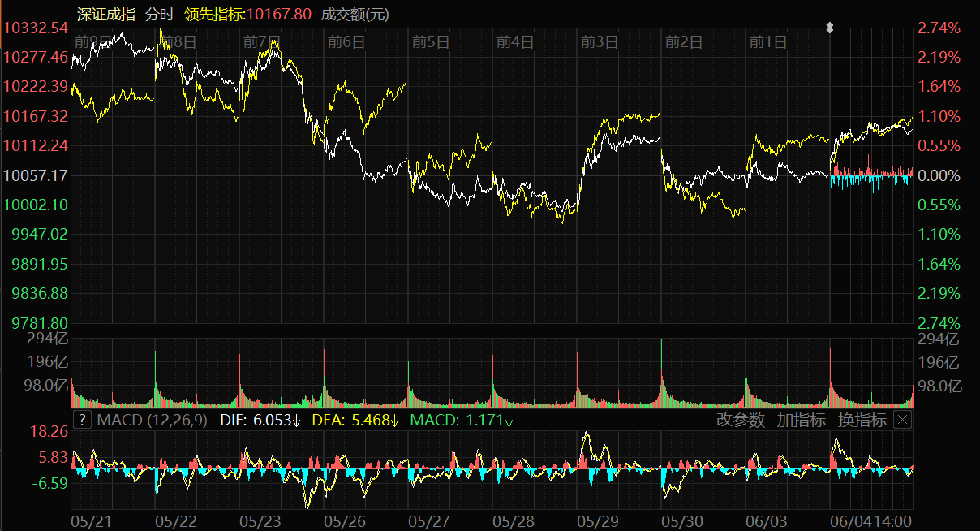Viewport: 980px width, 531px height.
Task: Click the 10112.24 price axis label
Action: click(x=36, y=145)
